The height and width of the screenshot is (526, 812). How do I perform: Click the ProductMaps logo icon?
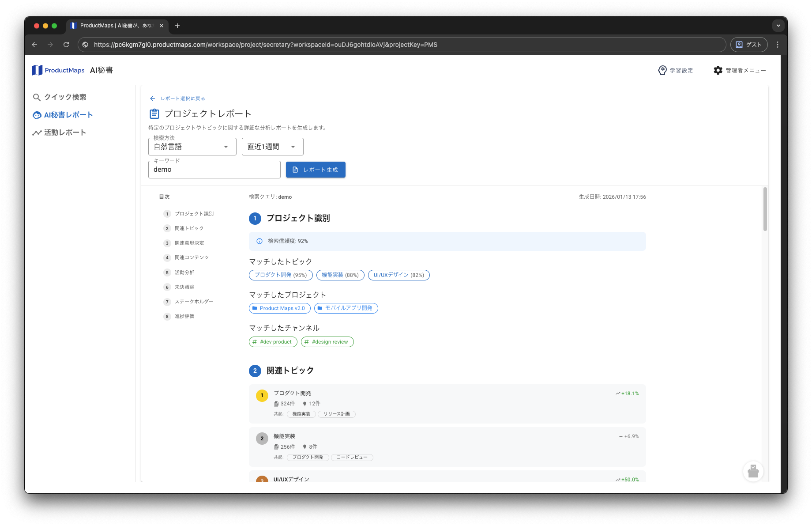(37, 70)
